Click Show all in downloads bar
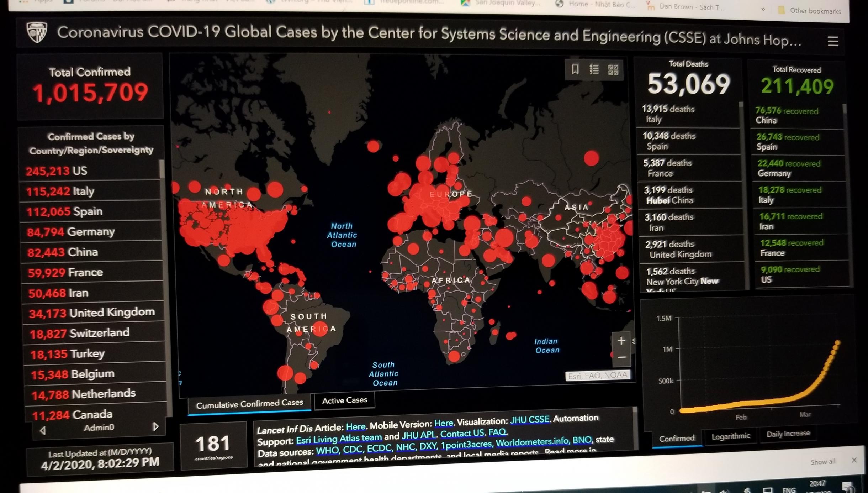The width and height of the screenshot is (868, 493). [823, 462]
